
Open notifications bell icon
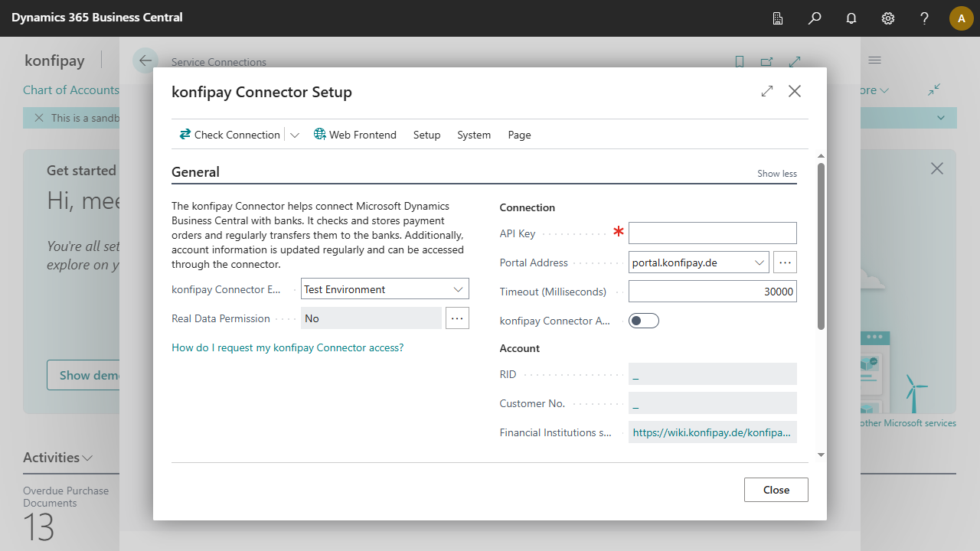(851, 18)
